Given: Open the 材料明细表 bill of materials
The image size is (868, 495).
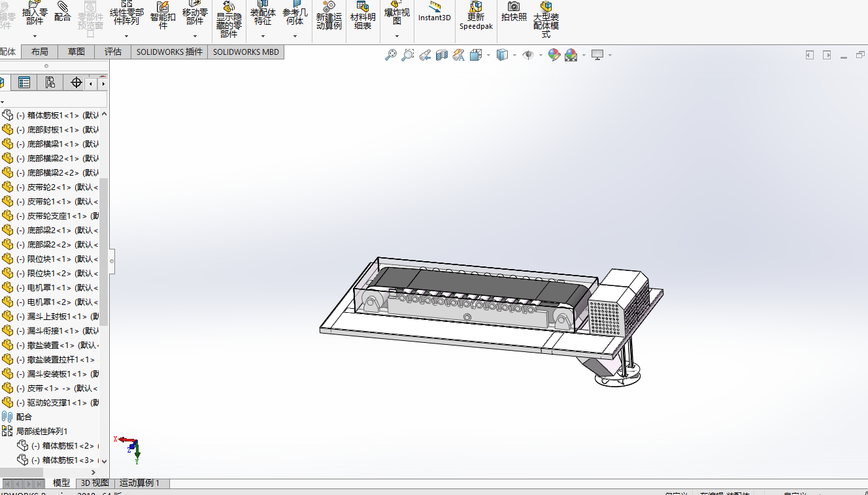Looking at the screenshot, I should pos(363,14).
